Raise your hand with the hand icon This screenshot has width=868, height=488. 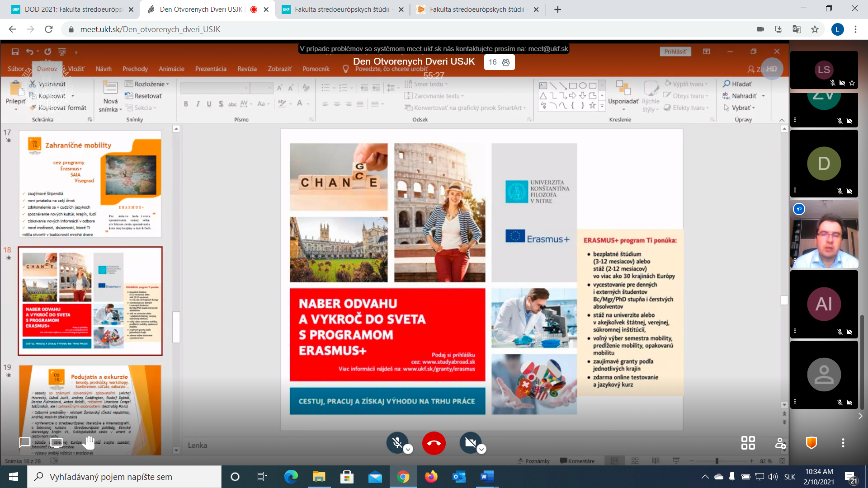(x=89, y=442)
